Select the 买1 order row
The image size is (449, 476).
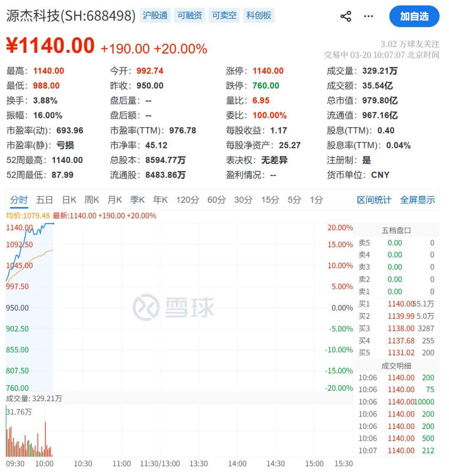[x=396, y=304]
